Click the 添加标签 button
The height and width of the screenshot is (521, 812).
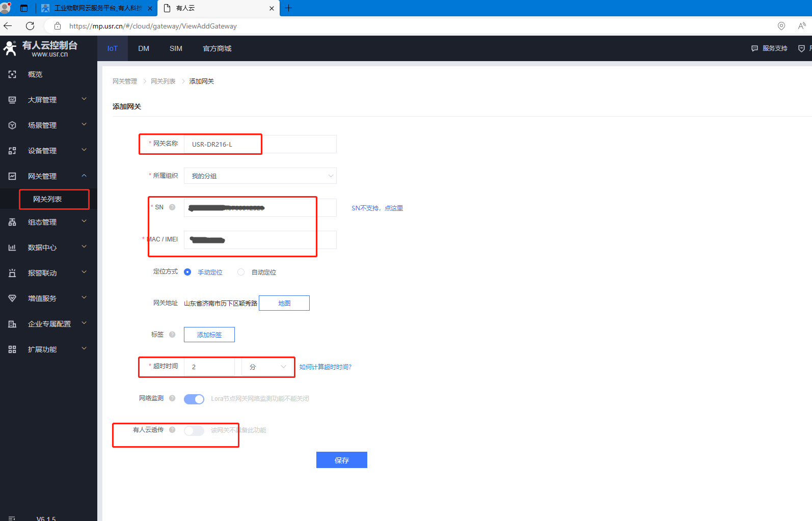(x=209, y=335)
